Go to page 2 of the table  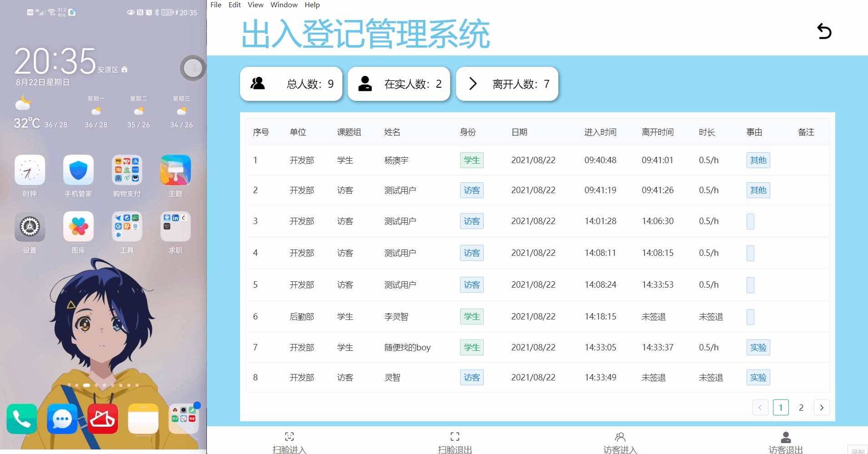(x=801, y=408)
